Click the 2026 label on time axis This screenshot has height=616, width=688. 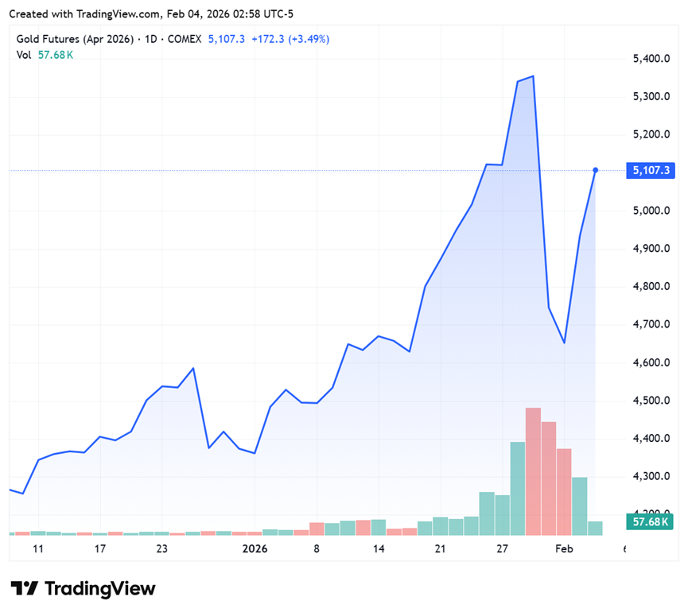(x=255, y=549)
